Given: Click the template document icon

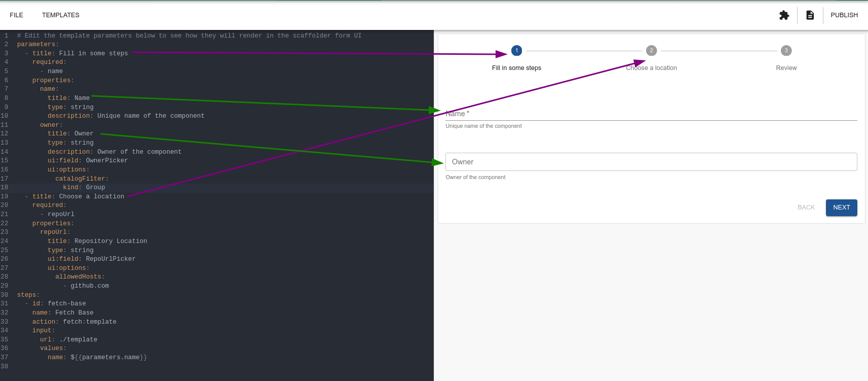Looking at the screenshot, I should pyautogui.click(x=810, y=15).
